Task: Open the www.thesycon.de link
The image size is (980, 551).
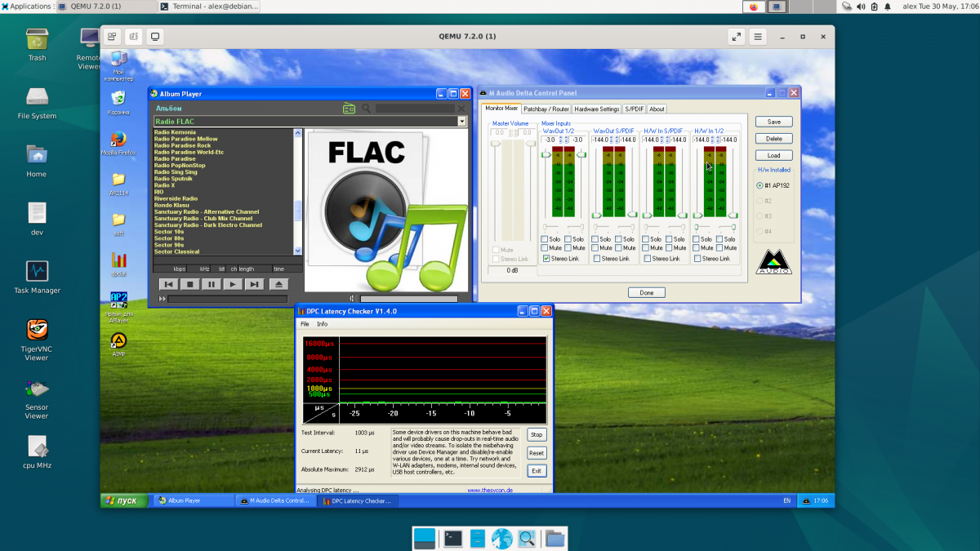Action: coord(490,491)
